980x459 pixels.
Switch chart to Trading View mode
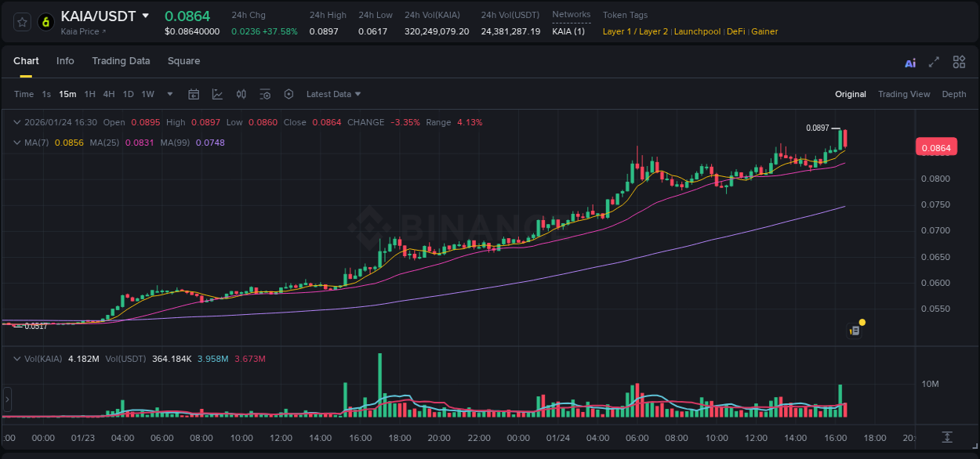904,94
